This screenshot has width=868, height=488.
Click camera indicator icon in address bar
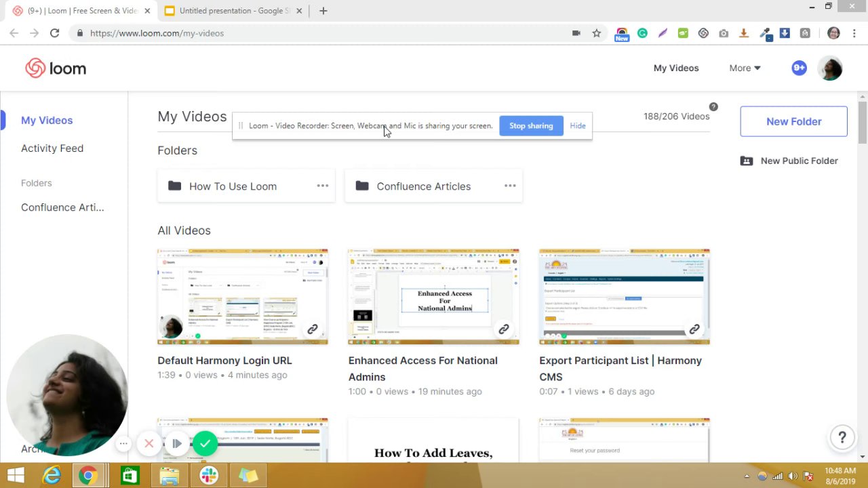(576, 33)
